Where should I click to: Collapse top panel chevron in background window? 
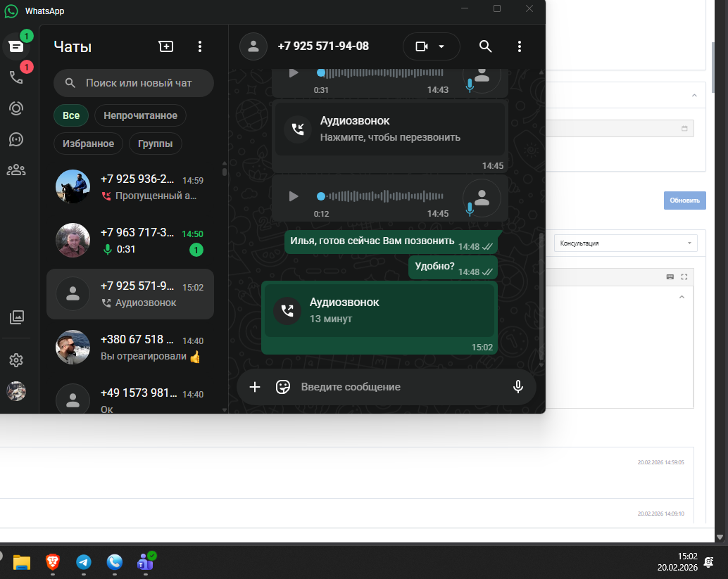tap(694, 96)
